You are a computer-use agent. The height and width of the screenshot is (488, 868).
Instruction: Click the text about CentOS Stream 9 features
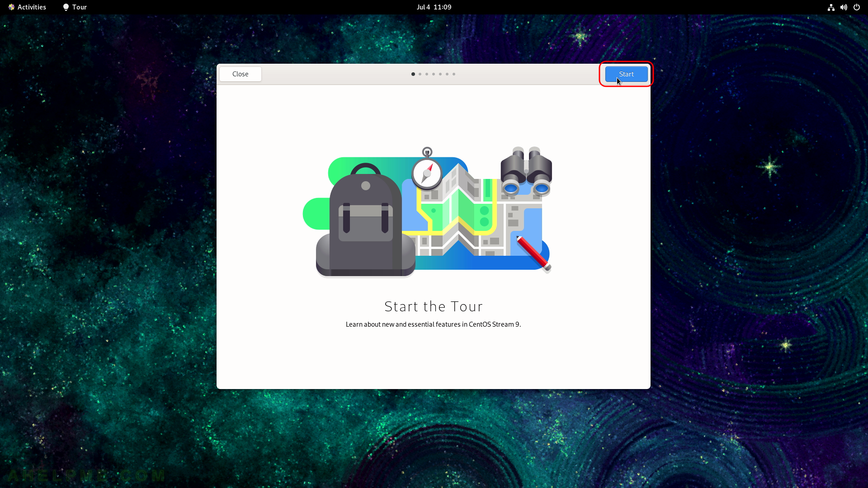pos(434,324)
